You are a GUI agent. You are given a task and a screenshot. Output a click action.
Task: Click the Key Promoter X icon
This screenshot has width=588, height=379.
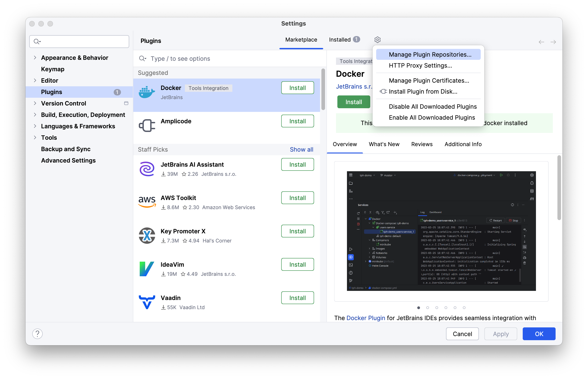point(147,236)
